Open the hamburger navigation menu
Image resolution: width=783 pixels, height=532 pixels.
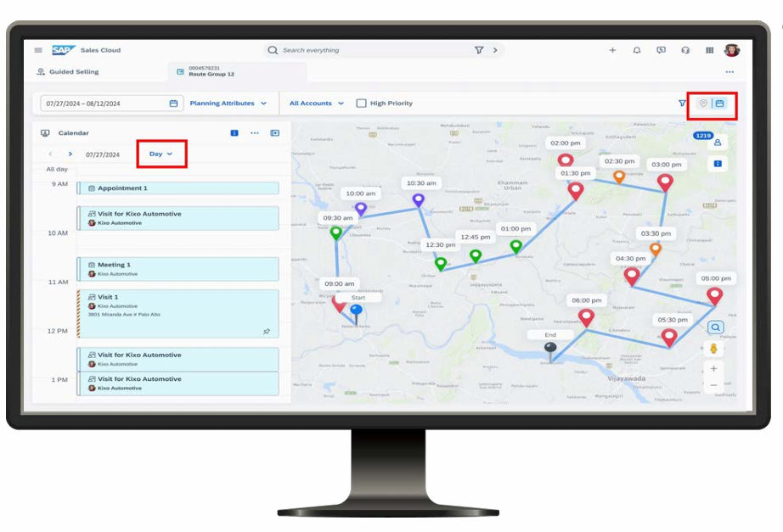38,50
